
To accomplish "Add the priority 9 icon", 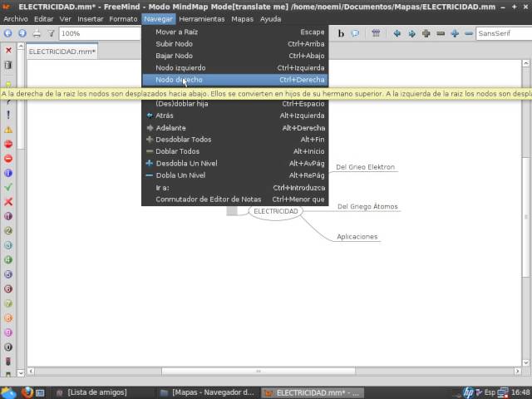I will 8,332.
